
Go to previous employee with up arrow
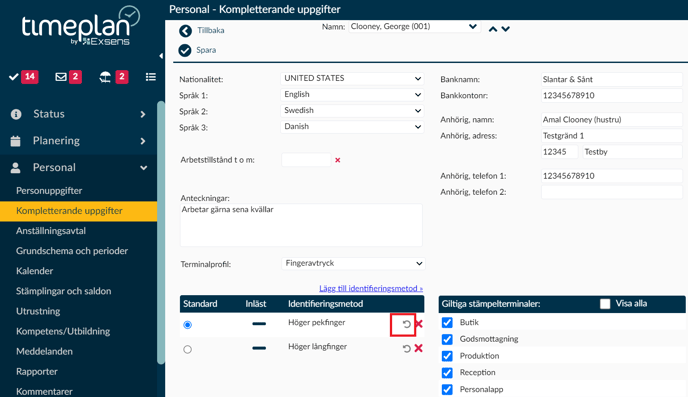click(493, 29)
